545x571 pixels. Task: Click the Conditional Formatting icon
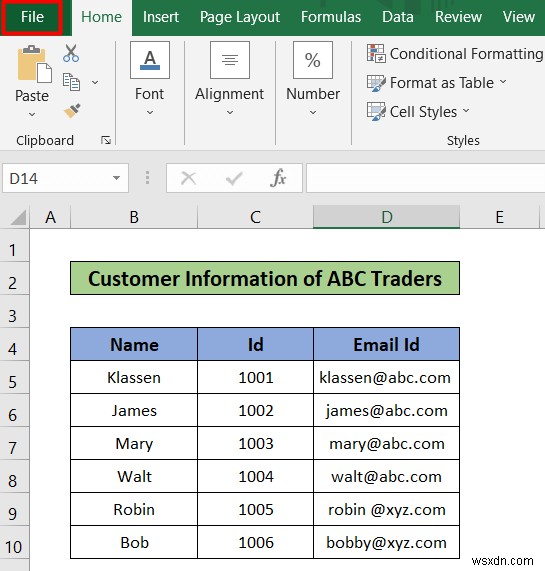376,54
